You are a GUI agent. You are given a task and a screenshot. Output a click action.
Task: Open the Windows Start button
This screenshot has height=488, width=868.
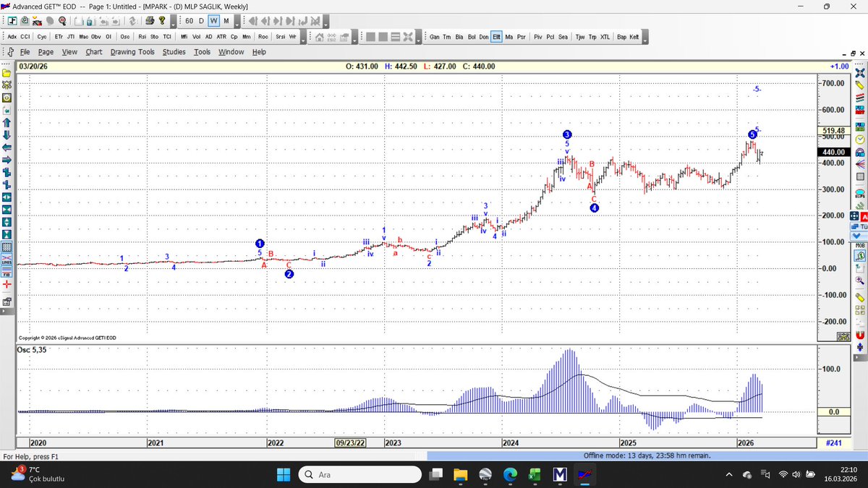click(x=283, y=474)
